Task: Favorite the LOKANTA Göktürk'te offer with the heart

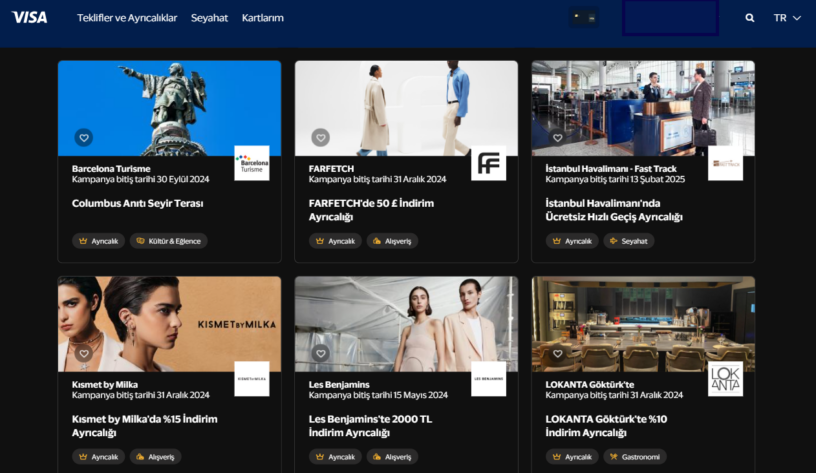Action: tap(557, 353)
